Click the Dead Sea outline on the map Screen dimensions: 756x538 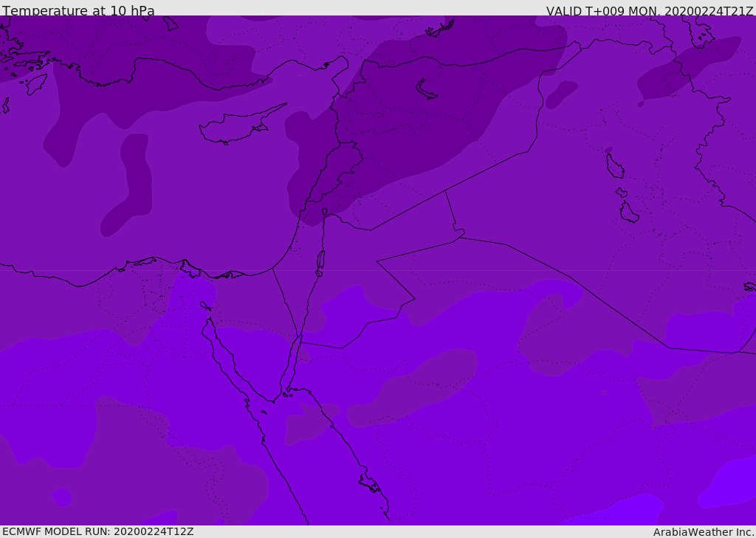point(320,260)
